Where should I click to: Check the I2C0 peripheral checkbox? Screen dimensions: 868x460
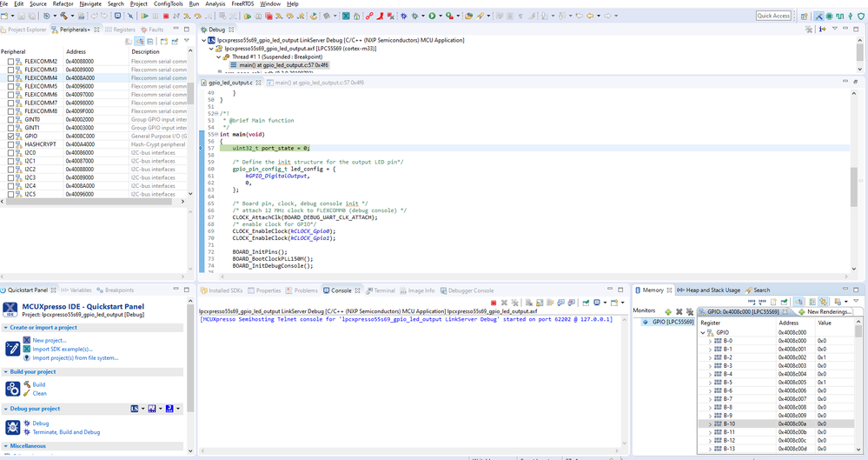click(x=10, y=152)
